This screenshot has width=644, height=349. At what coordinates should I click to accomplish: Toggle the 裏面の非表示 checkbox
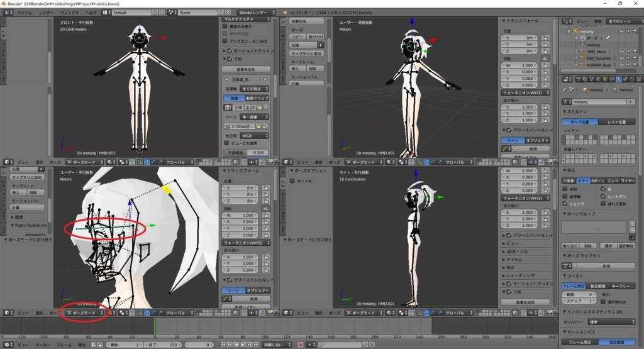[x=225, y=26]
